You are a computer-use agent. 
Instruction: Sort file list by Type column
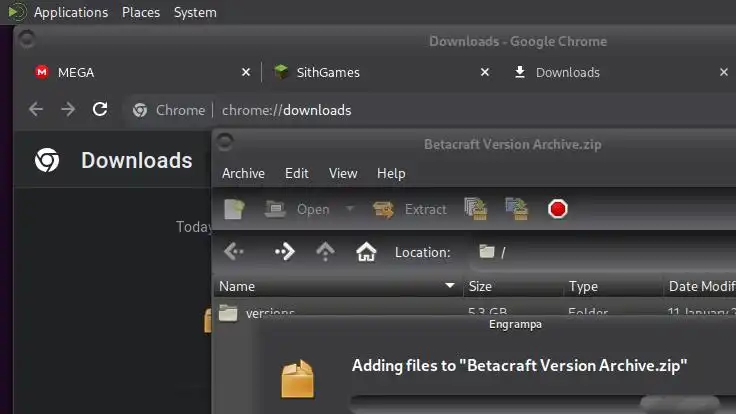(613, 286)
